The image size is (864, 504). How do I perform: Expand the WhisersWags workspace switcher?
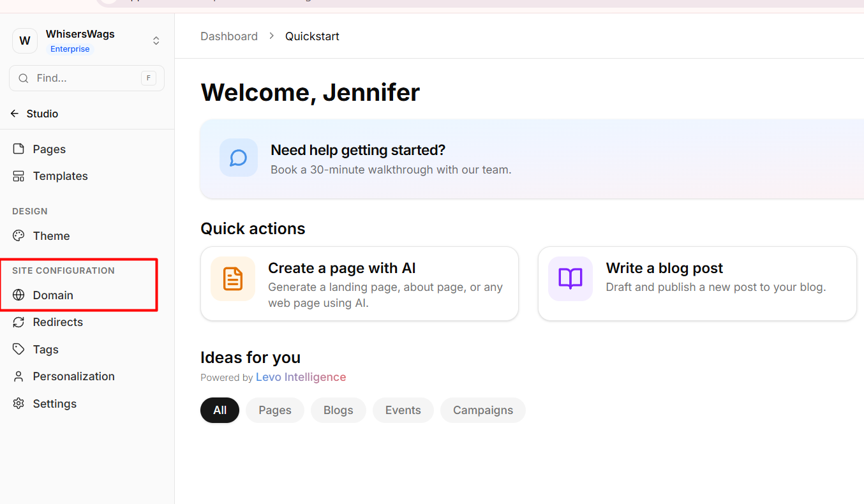(x=156, y=41)
